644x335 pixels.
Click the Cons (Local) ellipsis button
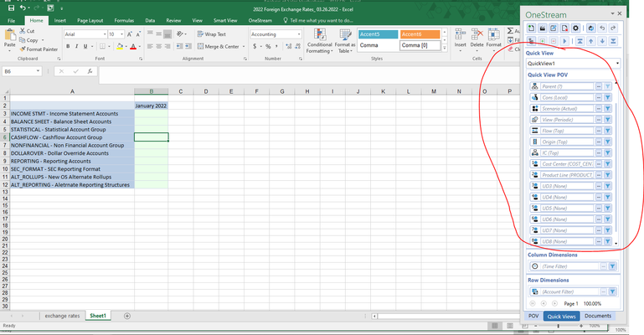click(599, 97)
